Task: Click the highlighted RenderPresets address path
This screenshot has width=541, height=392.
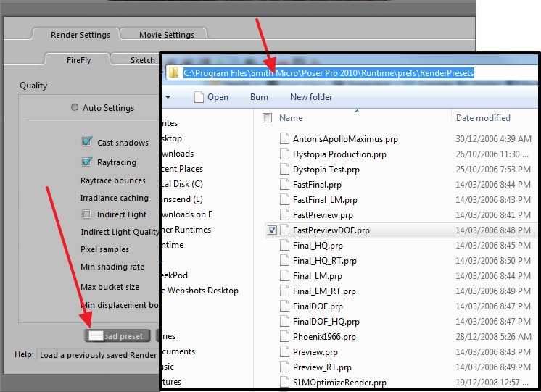Action: pos(328,73)
